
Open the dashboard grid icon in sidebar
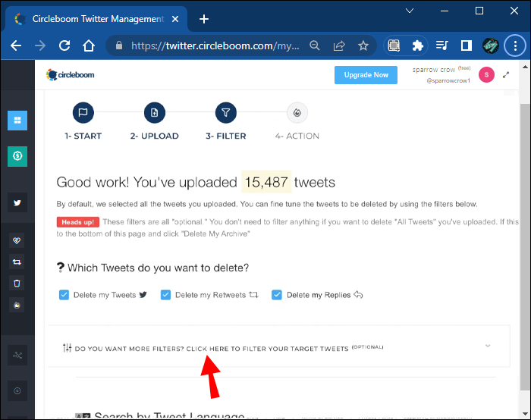point(17,120)
